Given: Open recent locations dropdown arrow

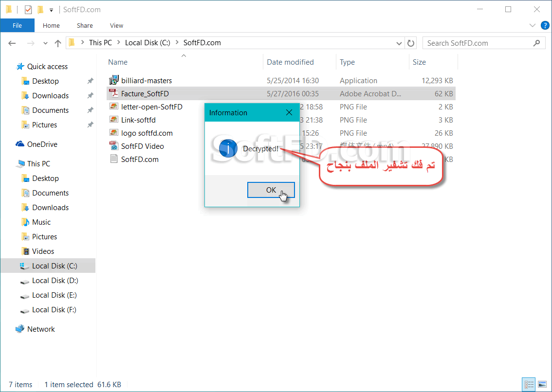Looking at the screenshot, I should (45, 43).
